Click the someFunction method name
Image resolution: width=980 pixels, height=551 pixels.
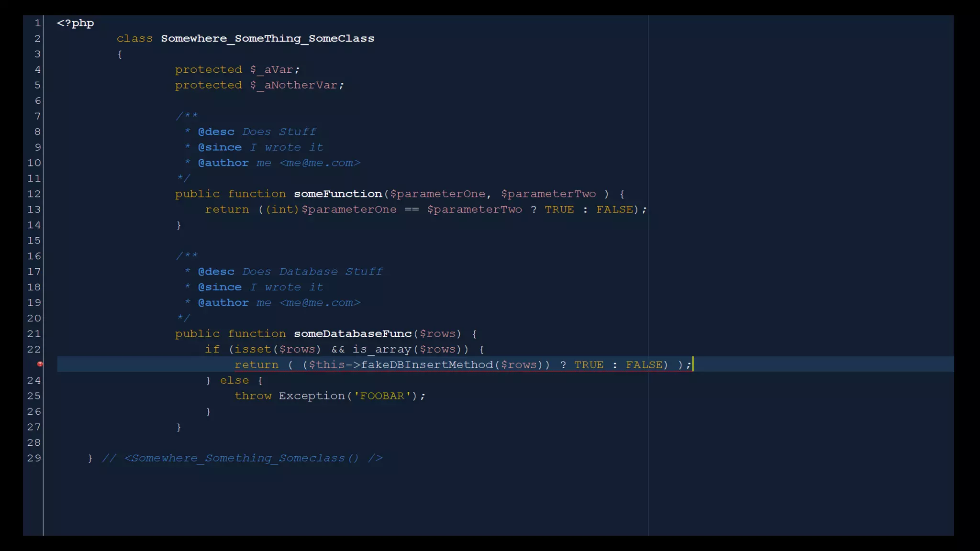click(x=338, y=194)
